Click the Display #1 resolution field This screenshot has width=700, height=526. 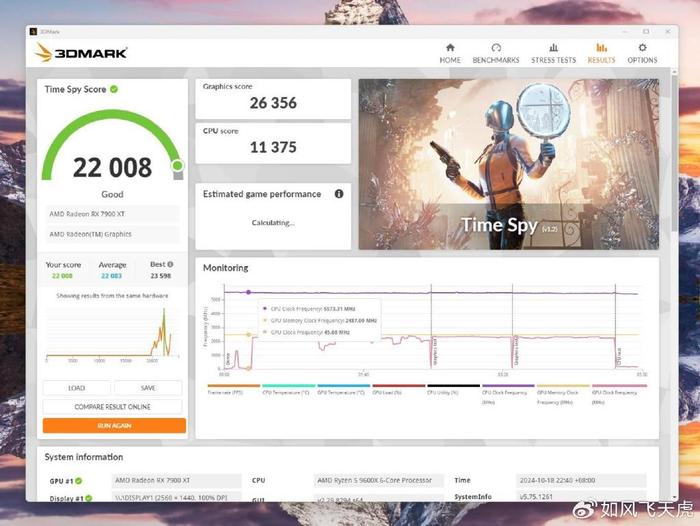[176, 497]
